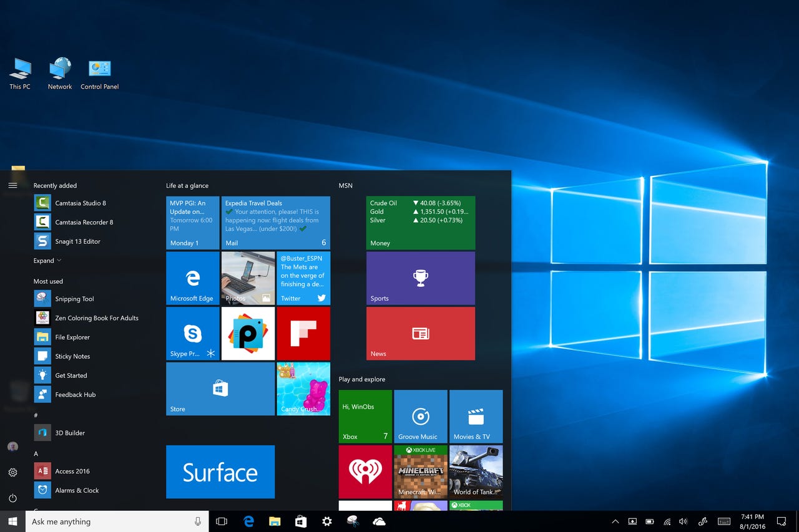
Task: Click the letter A section header
Action: pyautogui.click(x=36, y=453)
